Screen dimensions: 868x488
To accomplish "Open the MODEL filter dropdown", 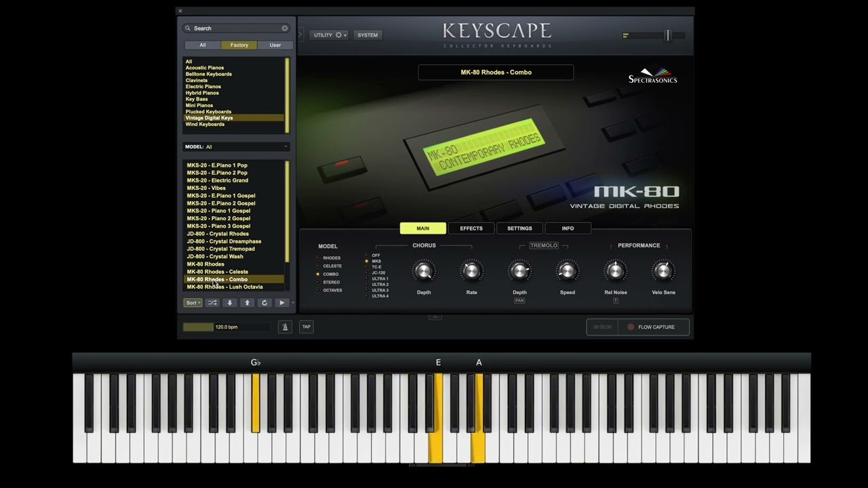I will [x=236, y=146].
